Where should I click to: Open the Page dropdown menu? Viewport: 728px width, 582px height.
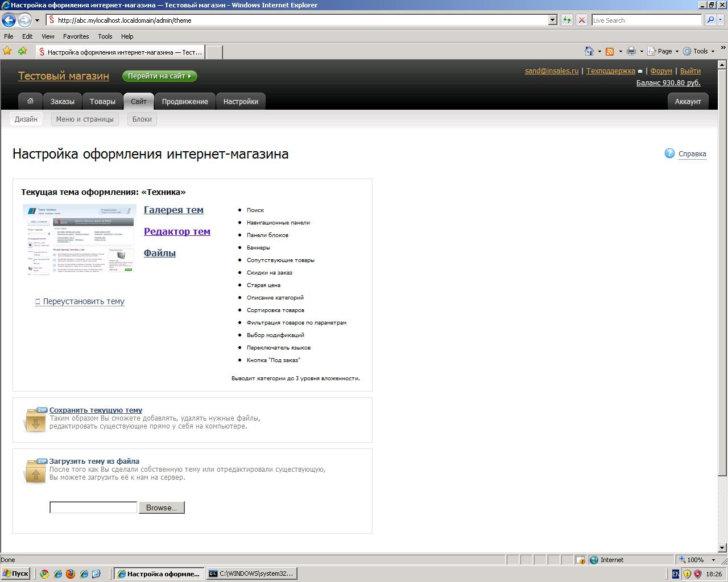(664, 51)
